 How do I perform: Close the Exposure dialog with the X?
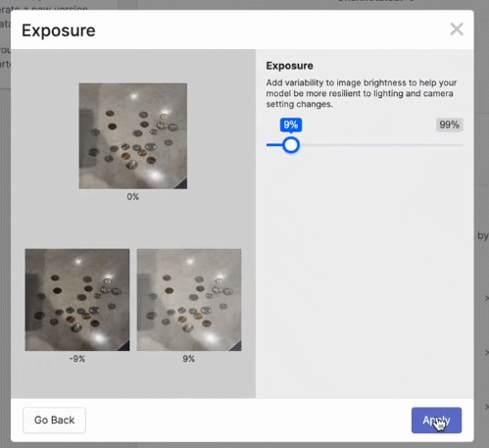coord(457,29)
